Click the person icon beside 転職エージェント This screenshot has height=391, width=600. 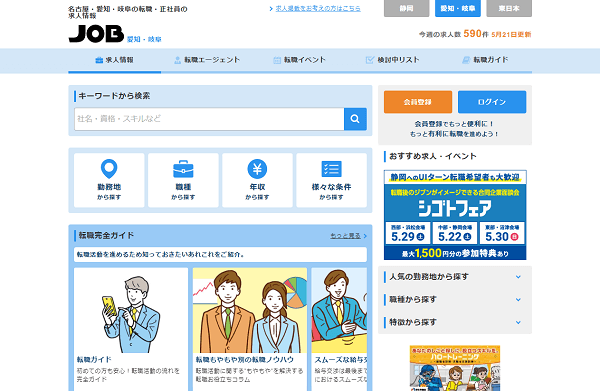click(x=178, y=60)
